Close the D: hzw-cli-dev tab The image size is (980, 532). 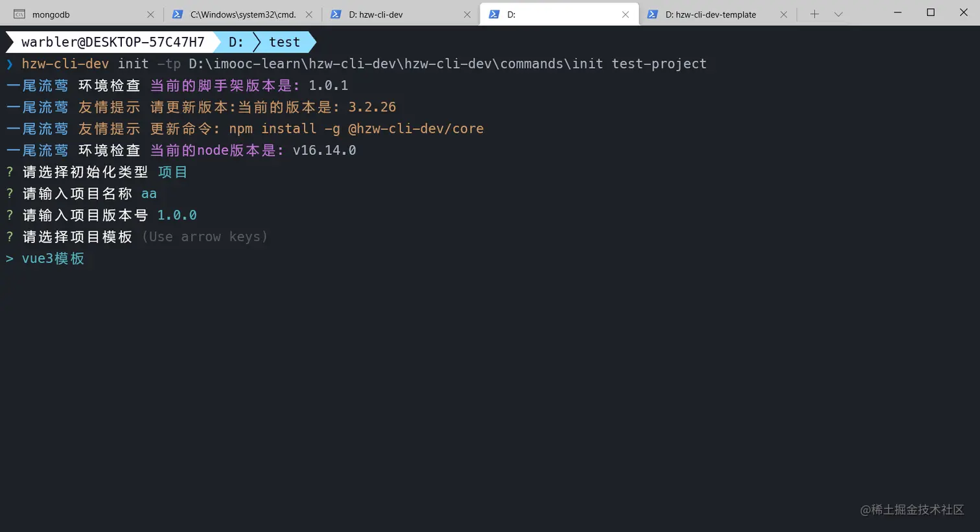467,14
